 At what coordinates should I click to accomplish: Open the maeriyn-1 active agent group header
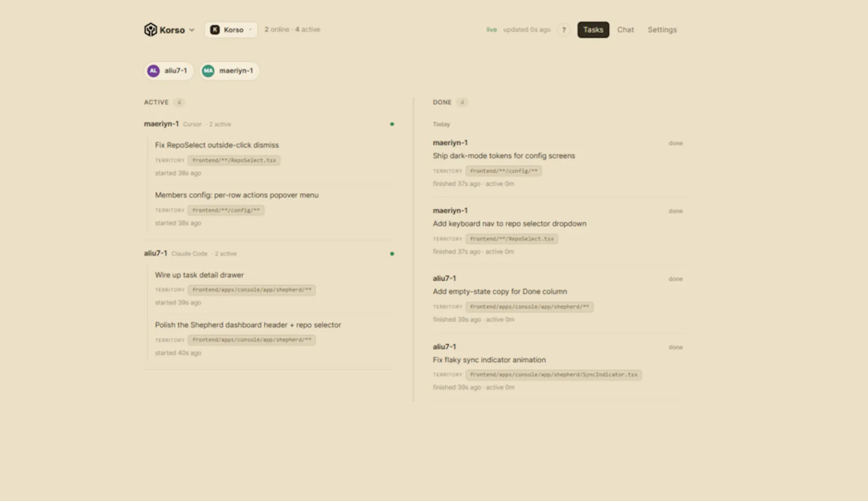269,124
